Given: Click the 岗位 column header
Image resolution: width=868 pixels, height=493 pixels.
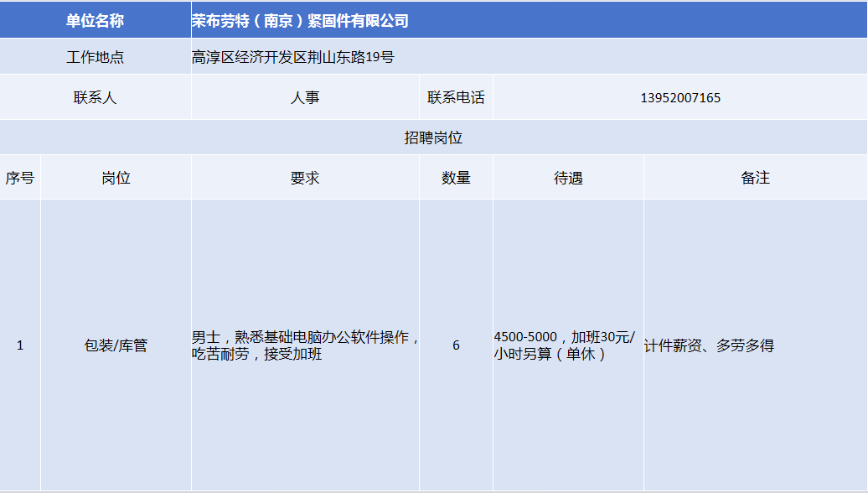Looking at the screenshot, I should coord(116,178).
